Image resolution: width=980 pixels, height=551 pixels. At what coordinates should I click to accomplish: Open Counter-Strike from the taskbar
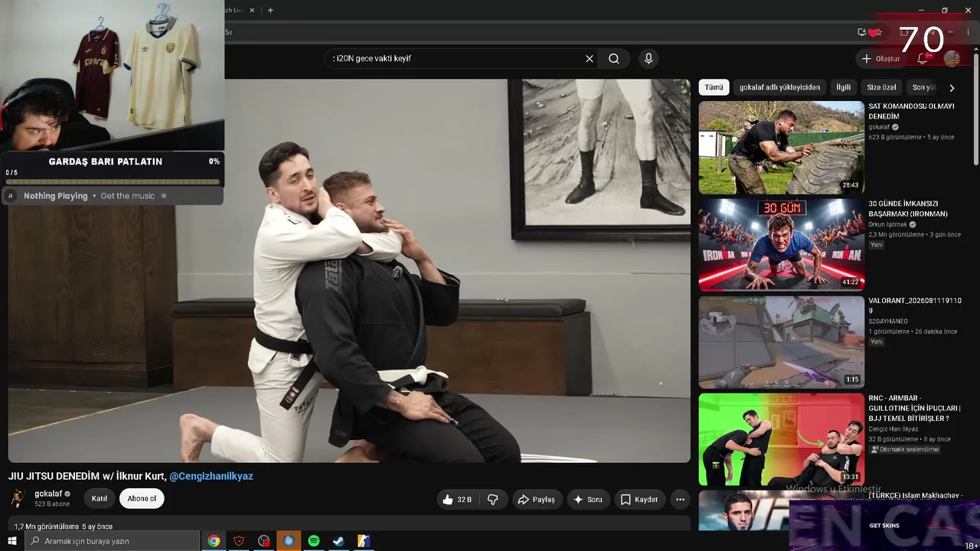point(364,541)
